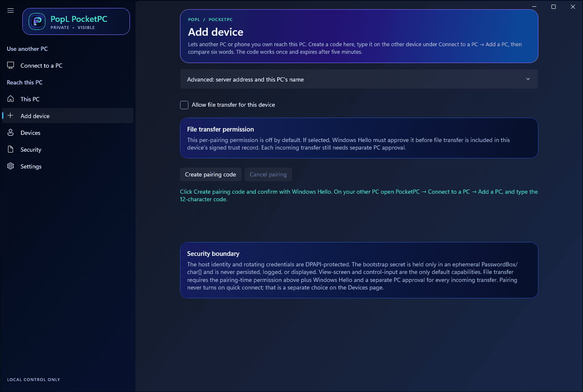Open the Connect to a PC page

click(x=68, y=66)
